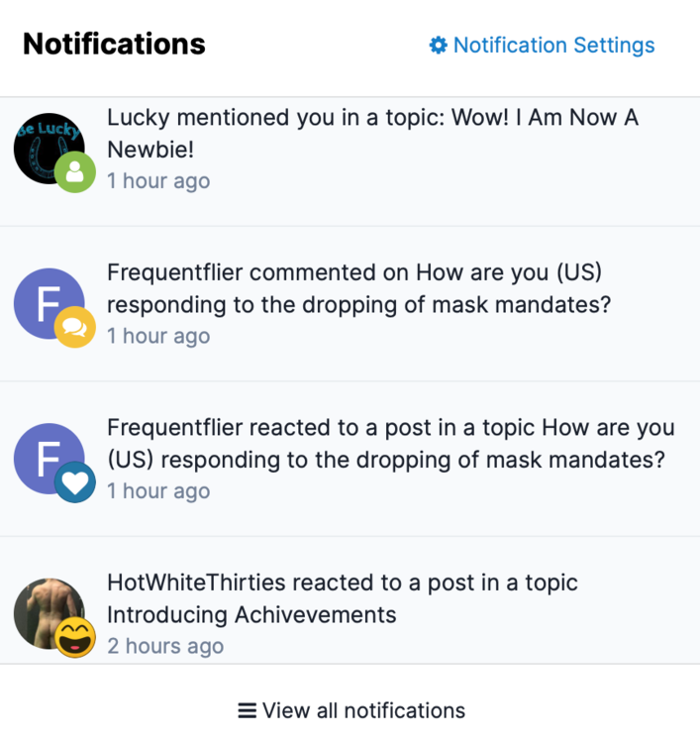This screenshot has width=700, height=743.
Task: Click the green user mention badge
Action: (74, 172)
